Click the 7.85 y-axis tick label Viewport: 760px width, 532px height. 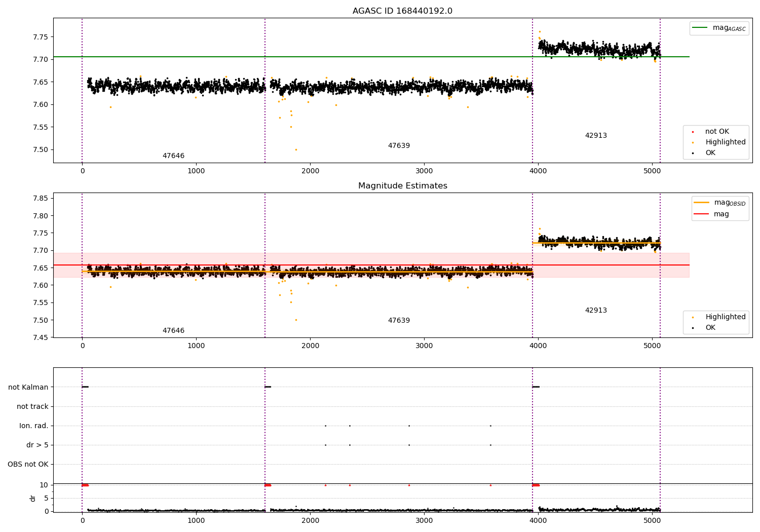pyautogui.click(x=40, y=199)
